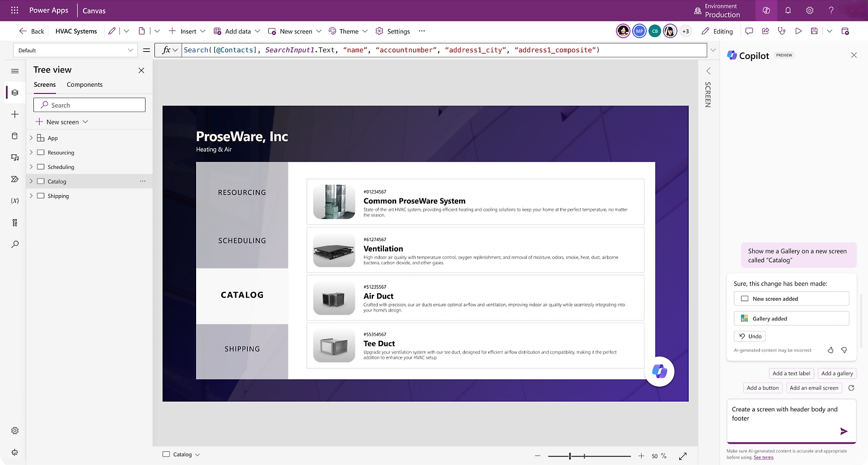Open the app checker stethoscope icon
The width and height of the screenshot is (868, 465).
tap(781, 31)
